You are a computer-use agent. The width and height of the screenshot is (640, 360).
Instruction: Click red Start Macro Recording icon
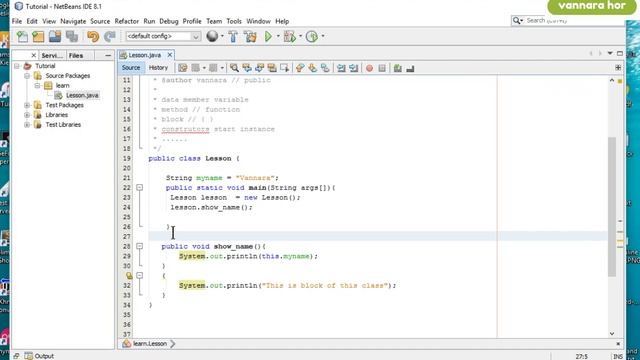pyautogui.click(x=369, y=68)
